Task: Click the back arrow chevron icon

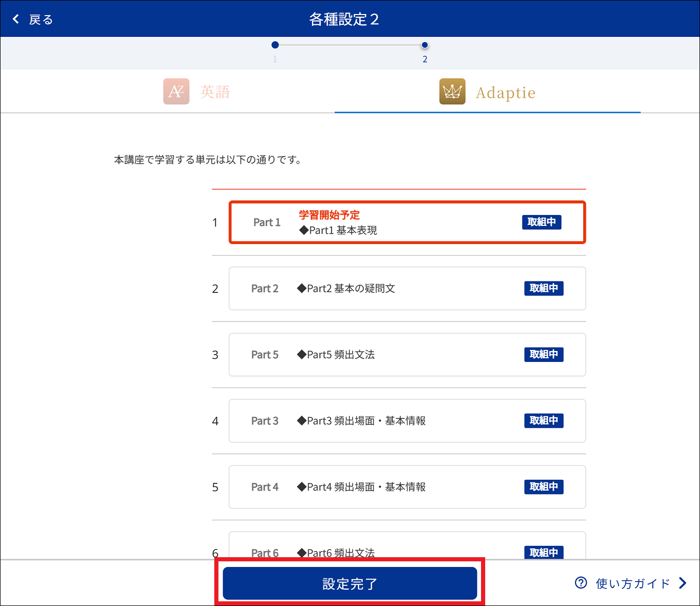Action: pos(16,19)
